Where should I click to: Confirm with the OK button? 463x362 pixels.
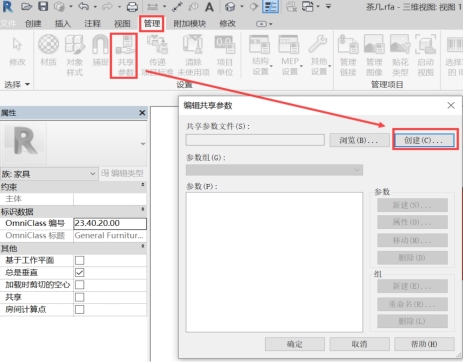(295, 344)
